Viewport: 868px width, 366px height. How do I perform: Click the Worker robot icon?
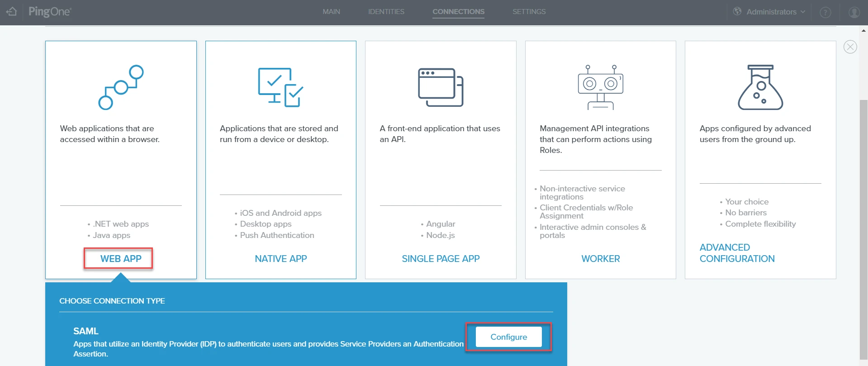601,87
